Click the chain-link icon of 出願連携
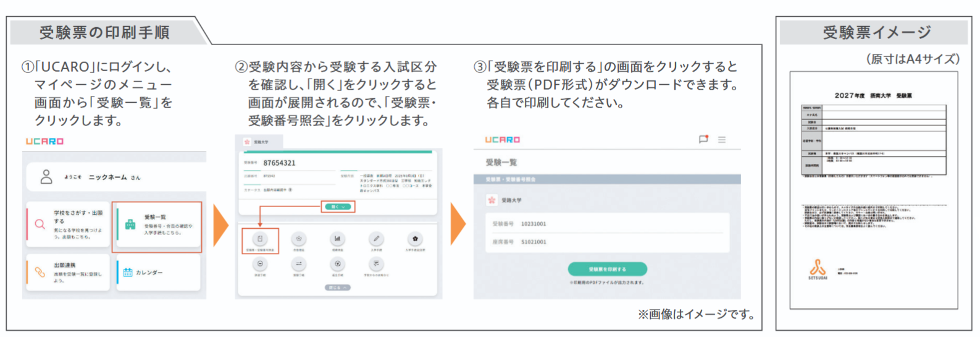 (x=40, y=273)
